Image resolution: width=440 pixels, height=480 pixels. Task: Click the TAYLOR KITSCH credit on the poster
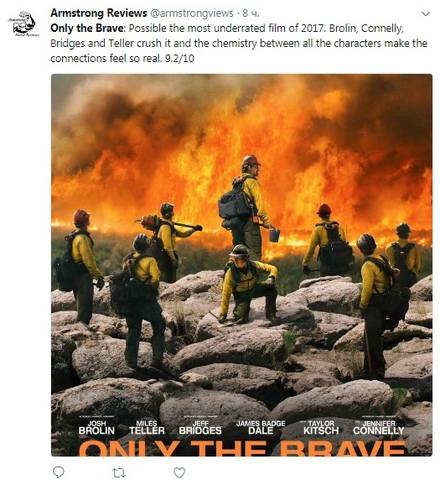(x=321, y=428)
